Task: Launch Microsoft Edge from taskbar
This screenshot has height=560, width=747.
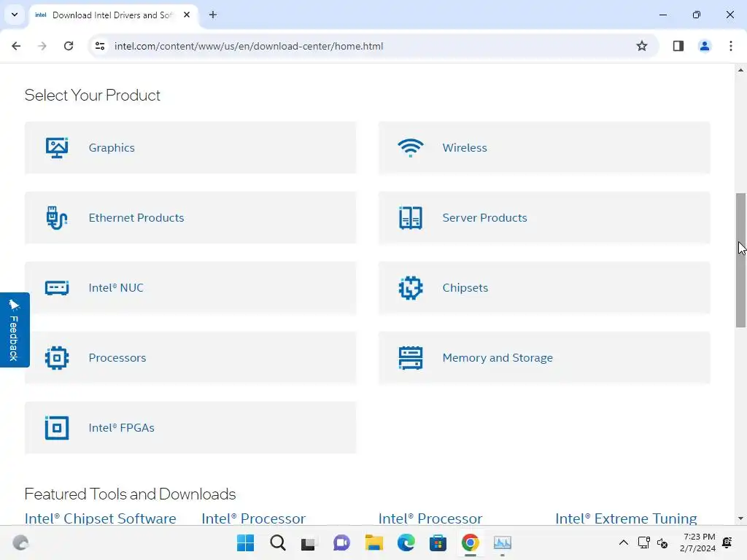Action: [406, 542]
